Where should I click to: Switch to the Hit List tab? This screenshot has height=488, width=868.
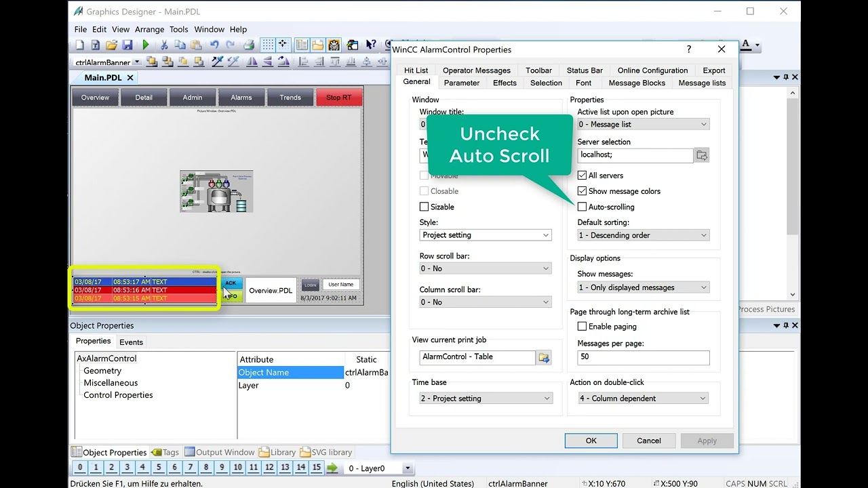click(416, 70)
